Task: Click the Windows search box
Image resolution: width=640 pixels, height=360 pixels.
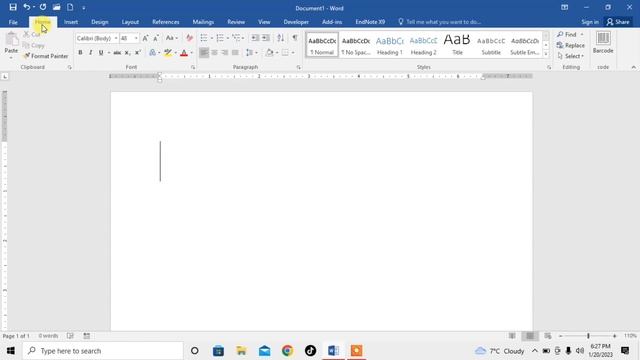Action: 103,351
